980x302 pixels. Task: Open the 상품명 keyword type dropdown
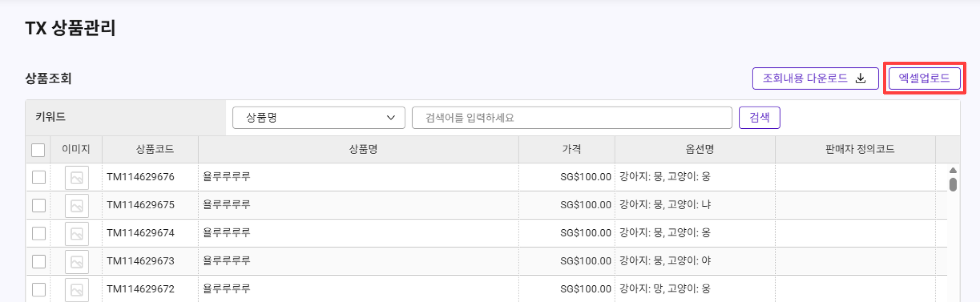[318, 118]
